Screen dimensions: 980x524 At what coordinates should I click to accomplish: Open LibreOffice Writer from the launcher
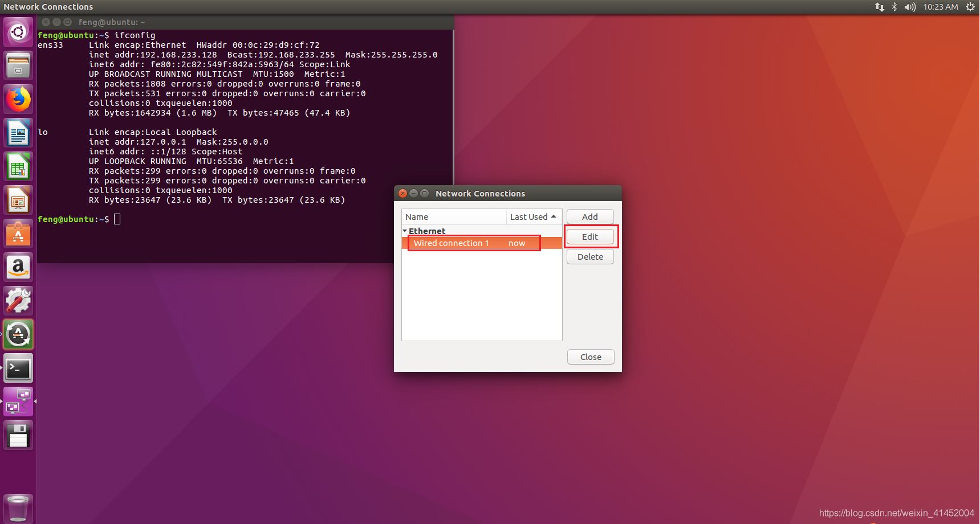point(18,133)
